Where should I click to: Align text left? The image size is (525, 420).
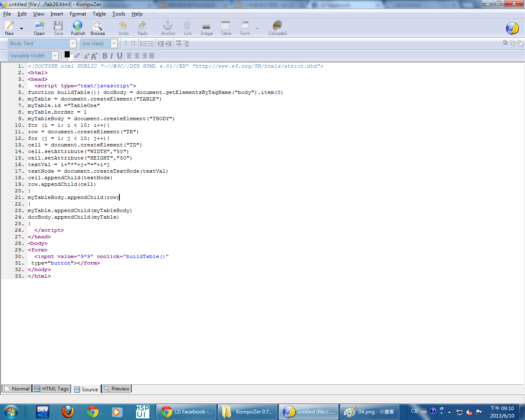[x=130, y=56]
